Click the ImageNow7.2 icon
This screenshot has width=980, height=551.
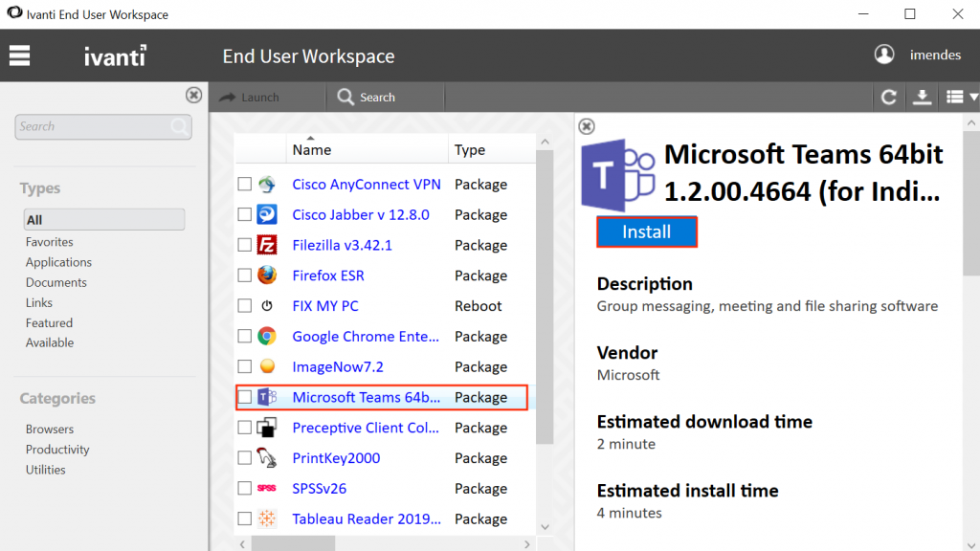pos(267,366)
